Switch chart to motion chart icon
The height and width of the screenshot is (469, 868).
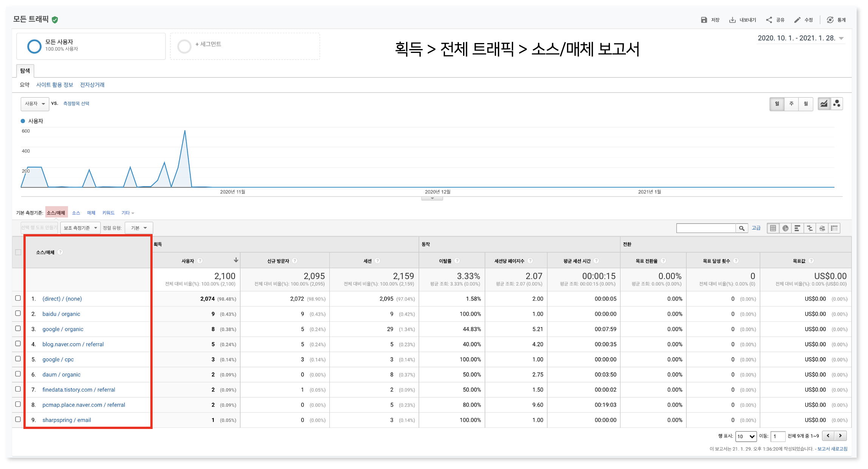coord(837,103)
